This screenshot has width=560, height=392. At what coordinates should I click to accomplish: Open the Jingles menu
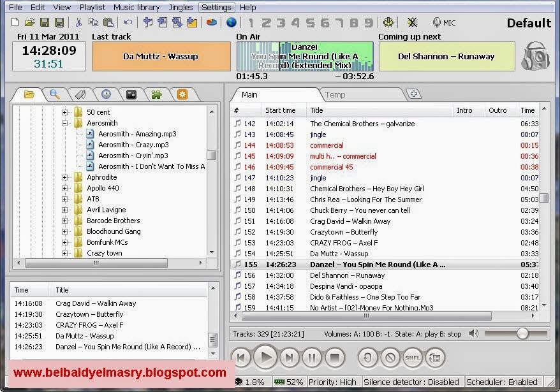coord(181,7)
